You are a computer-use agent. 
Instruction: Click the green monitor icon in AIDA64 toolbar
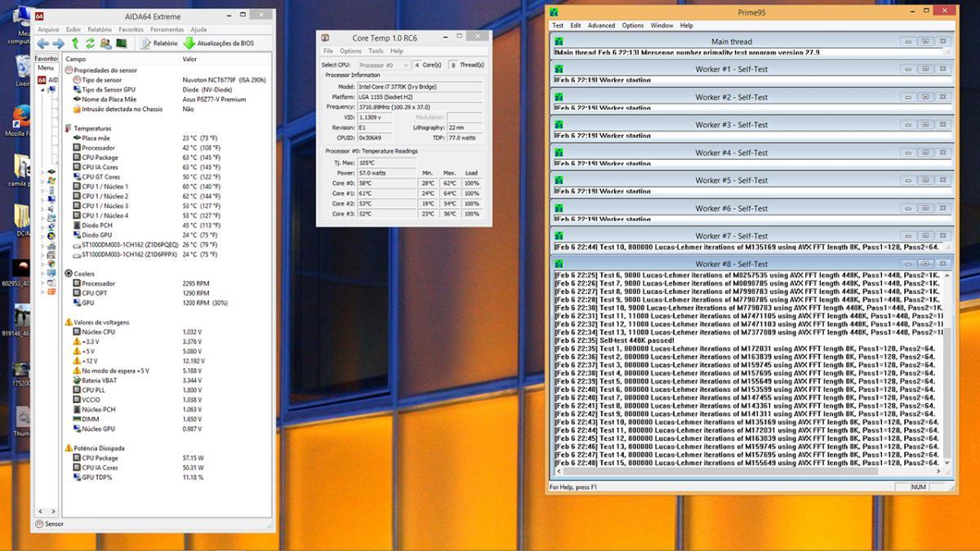pos(121,43)
